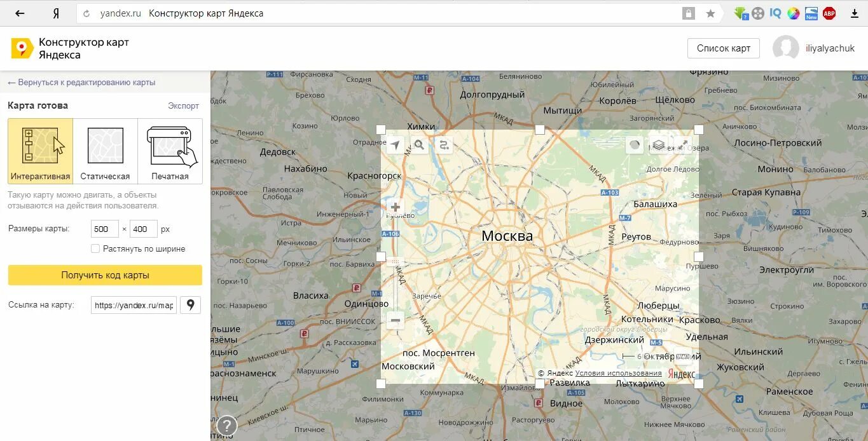The width and height of the screenshot is (868, 441).
Task: Click the Балашиха label on map
Action: point(656,204)
